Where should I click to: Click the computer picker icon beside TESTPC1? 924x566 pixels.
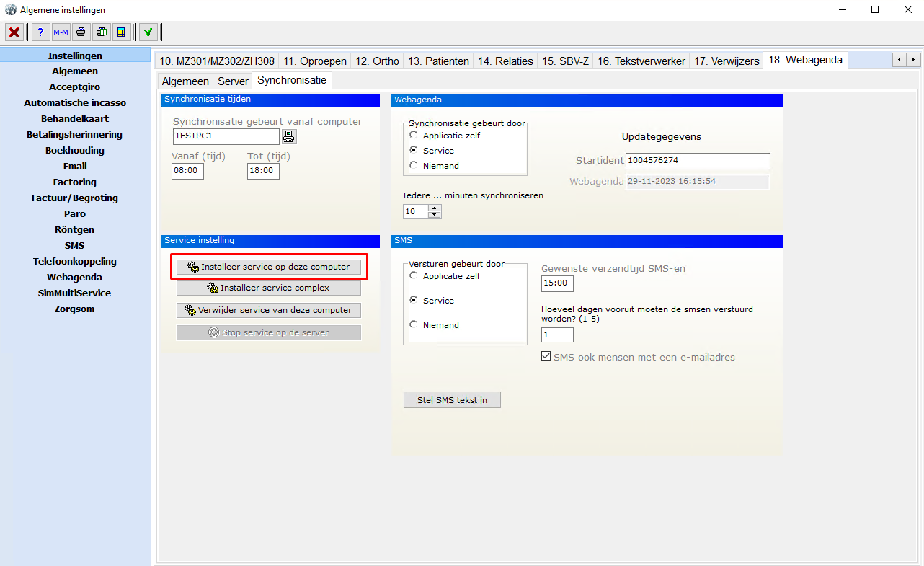[x=289, y=136]
